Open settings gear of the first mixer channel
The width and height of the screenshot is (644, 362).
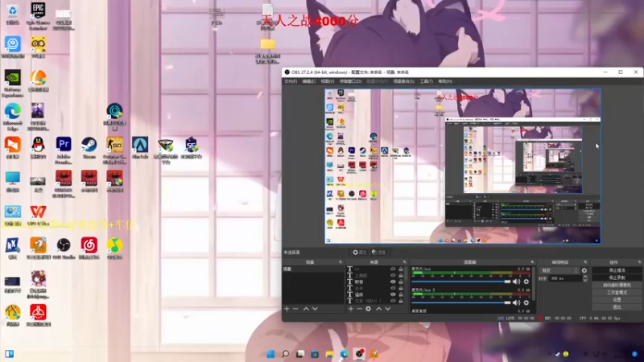coord(526,282)
